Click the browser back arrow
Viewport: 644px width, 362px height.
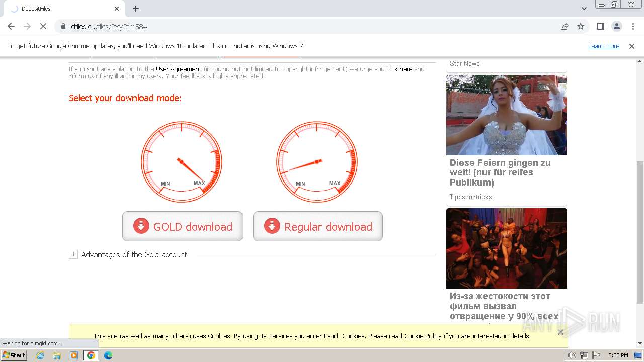11,26
